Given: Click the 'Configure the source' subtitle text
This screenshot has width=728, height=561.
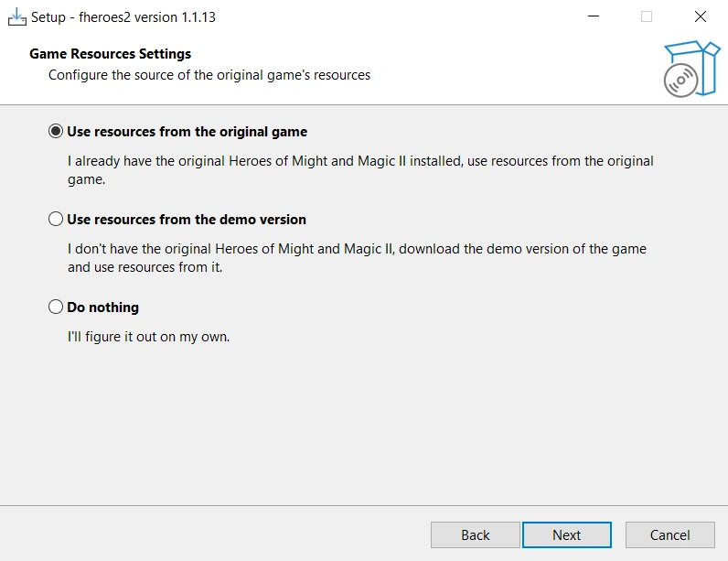Looking at the screenshot, I should tap(209, 75).
